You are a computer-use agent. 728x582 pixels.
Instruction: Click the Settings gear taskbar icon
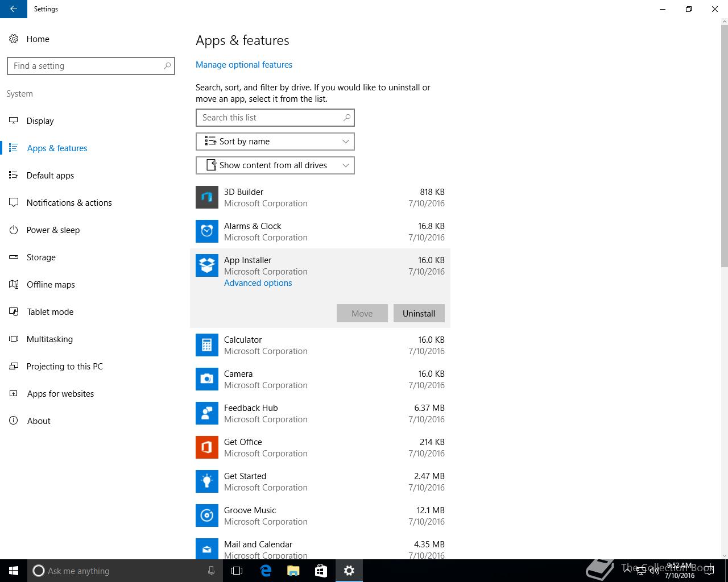pyautogui.click(x=349, y=571)
